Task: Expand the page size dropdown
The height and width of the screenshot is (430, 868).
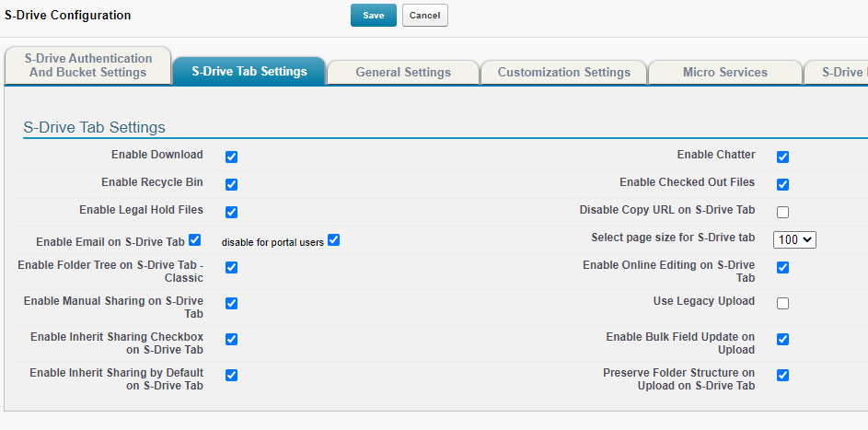Action: point(794,239)
